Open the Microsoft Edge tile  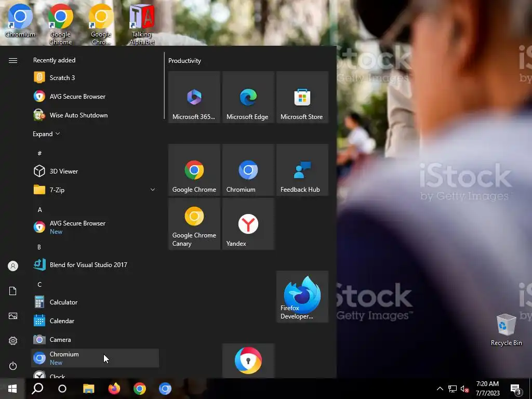(x=248, y=97)
